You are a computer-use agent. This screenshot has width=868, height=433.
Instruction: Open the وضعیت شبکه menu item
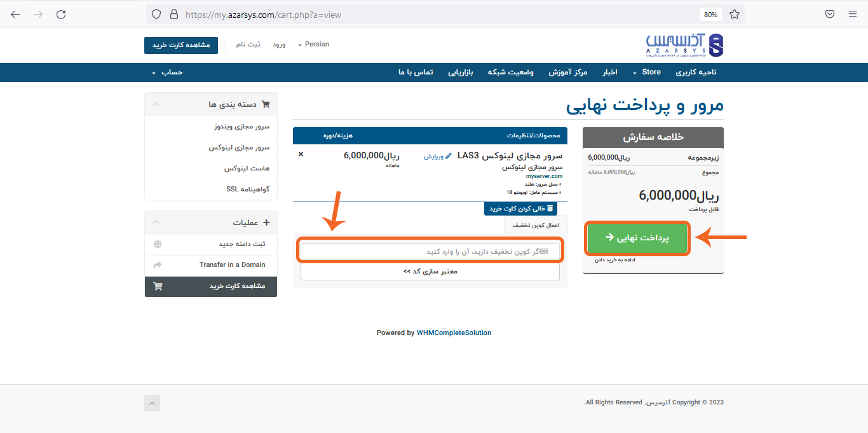[511, 72]
